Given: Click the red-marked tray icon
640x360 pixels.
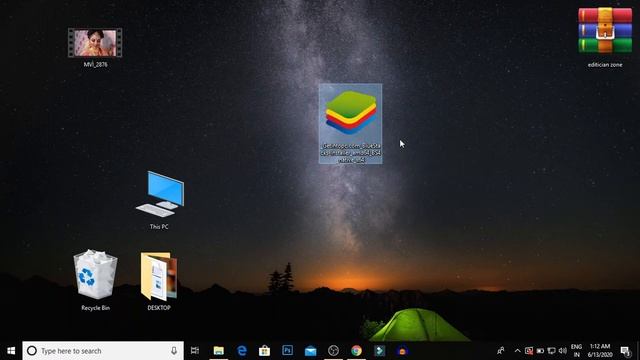Looking at the screenshot, I should click(529, 351).
